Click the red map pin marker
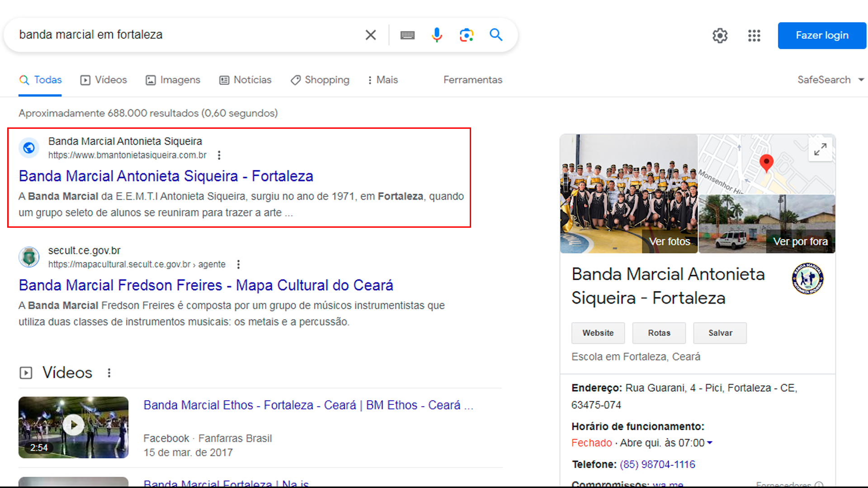This screenshot has height=488, width=868. (766, 163)
